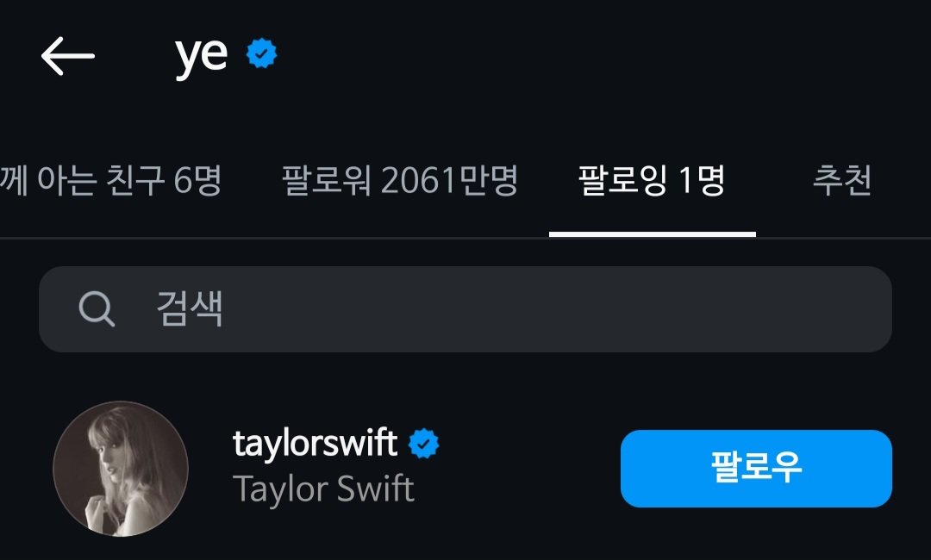Screen dimensions: 931x560
Task: Click the 검색 placeholder text
Action: click(190, 308)
